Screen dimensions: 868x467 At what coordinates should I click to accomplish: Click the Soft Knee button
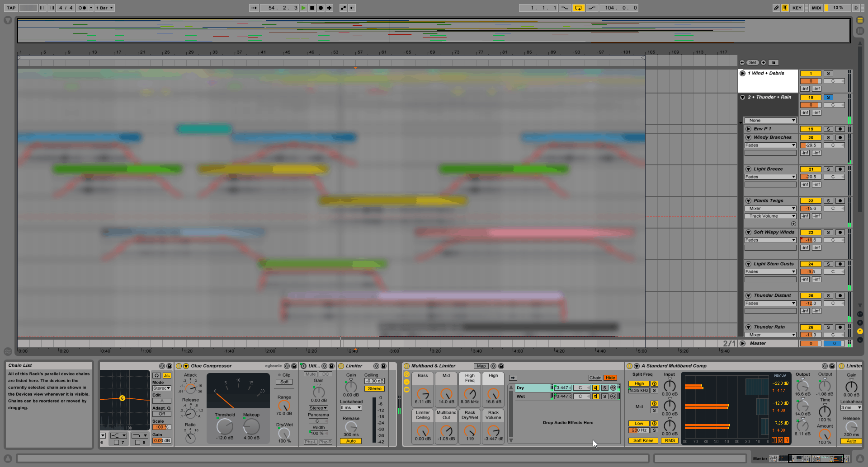point(643,440)
